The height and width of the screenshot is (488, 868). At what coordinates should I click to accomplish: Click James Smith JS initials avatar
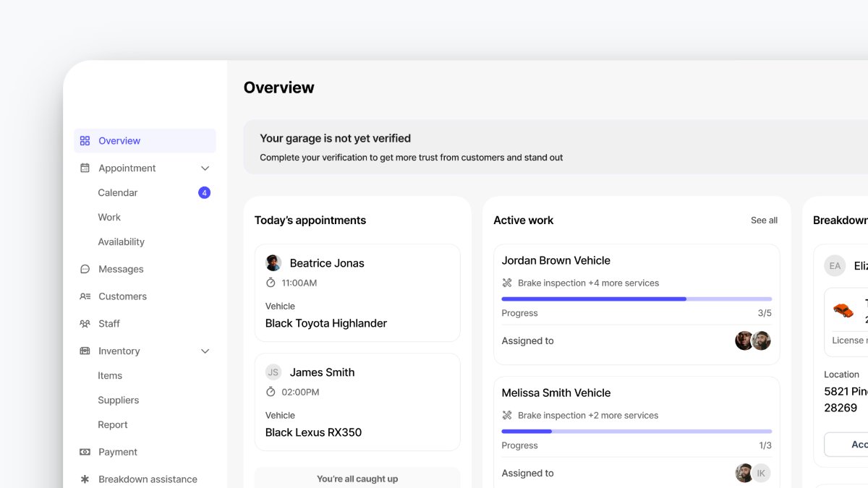tap(273, 372)
